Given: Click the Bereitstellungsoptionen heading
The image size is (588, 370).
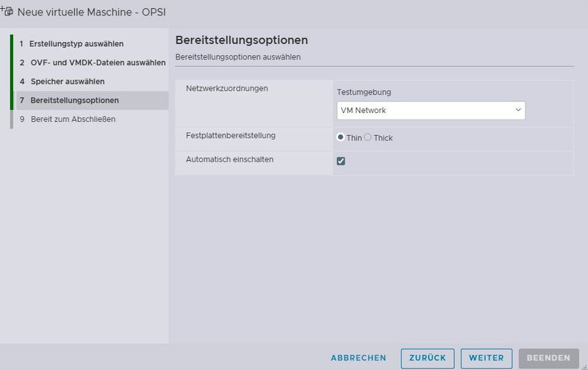Looking at the screenshot, I should (x=242, y=40).
